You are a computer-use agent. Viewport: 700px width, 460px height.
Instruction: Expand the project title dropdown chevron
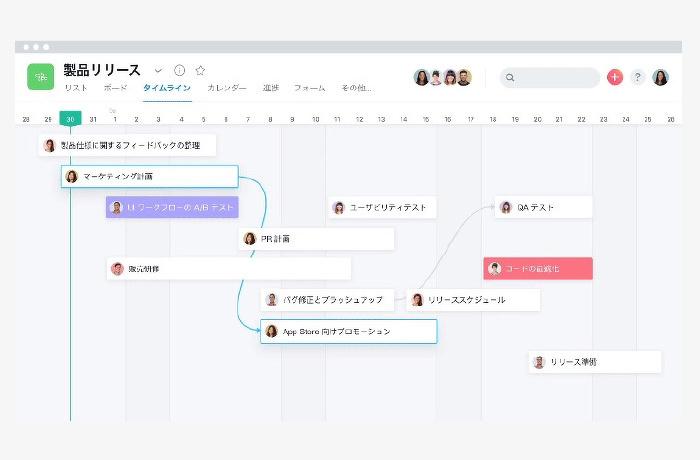click(158, 71)
